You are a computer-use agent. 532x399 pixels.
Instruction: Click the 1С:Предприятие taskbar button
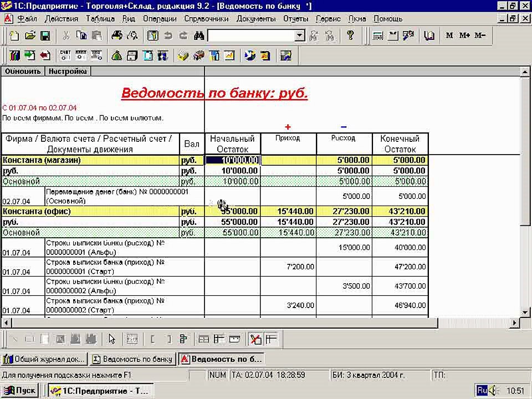click(x=100, y=391)
